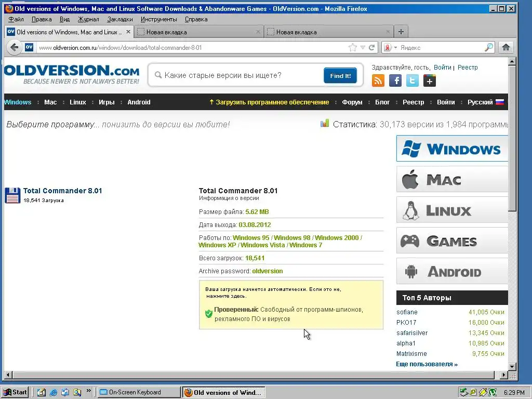Select the Android platform banner
This screenshot has height=399, width=532.
452,271
